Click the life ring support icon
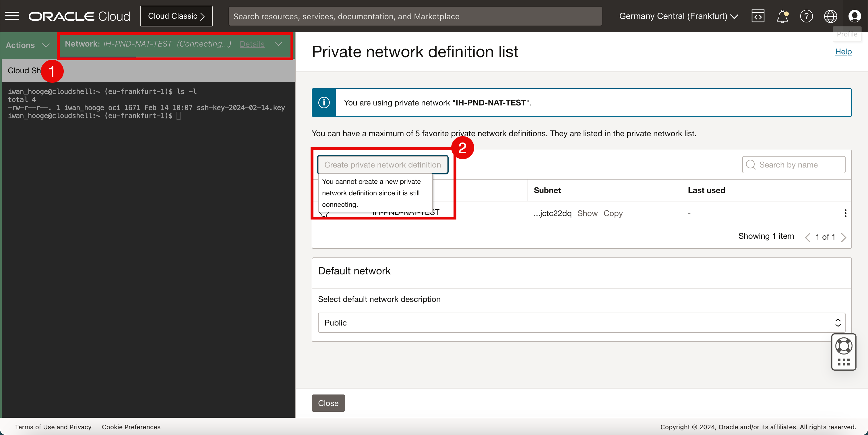The image size is (868, 435). pos(844,346)
